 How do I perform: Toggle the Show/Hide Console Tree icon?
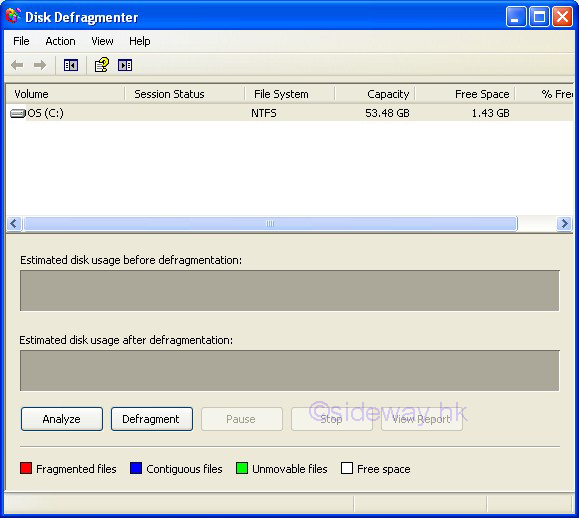pos(71,65)
